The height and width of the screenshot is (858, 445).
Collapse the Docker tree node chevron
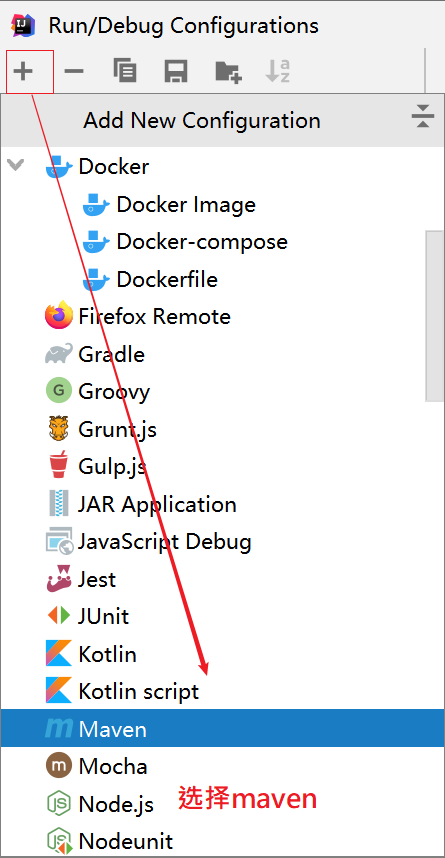[x=16, y=164]
